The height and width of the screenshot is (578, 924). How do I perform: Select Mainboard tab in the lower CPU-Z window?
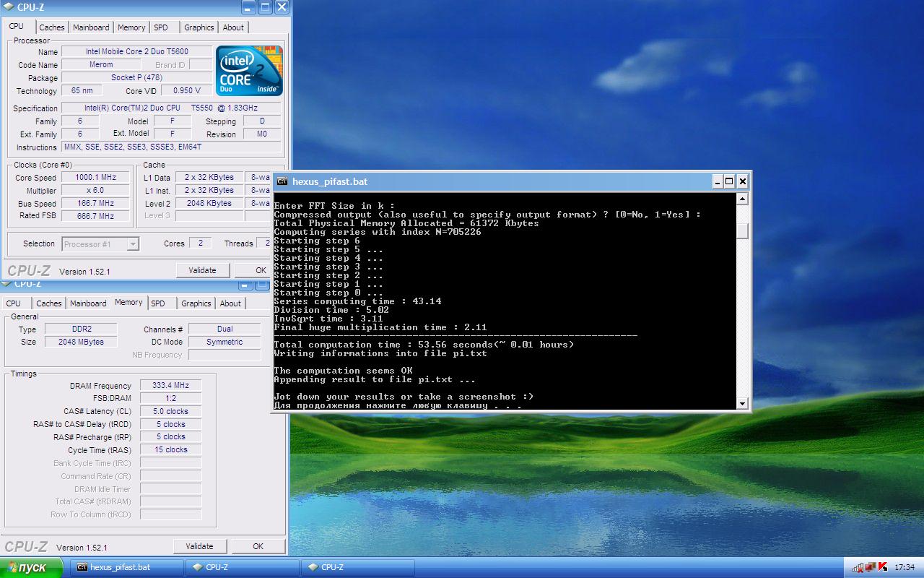(88, 303)
